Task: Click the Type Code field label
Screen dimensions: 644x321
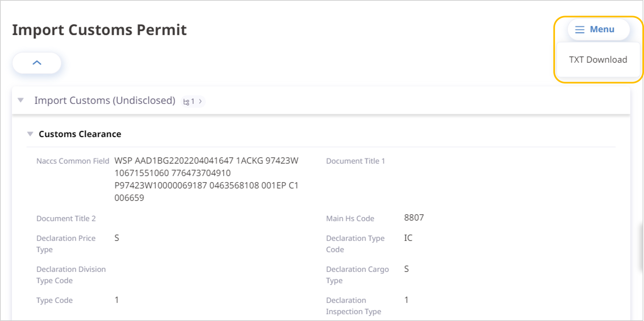Action: click(54, 300)
